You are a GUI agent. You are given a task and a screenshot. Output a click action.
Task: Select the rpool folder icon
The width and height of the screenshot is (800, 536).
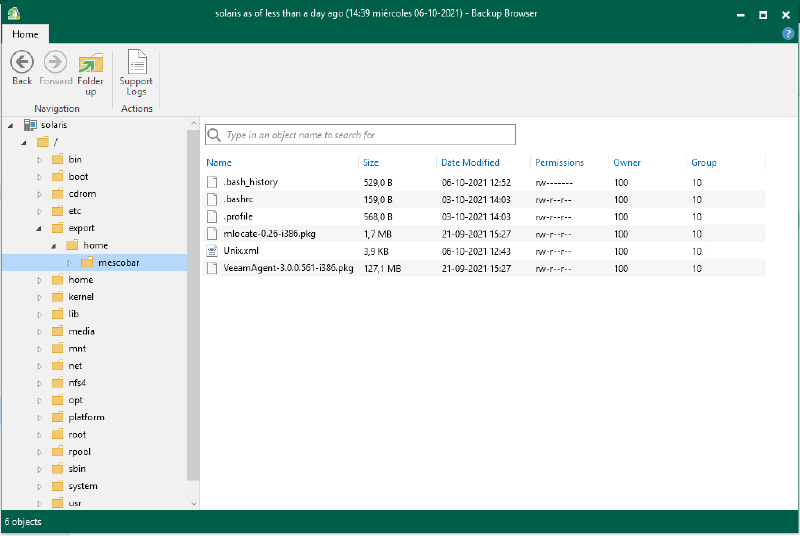click(x=58, y=451)
